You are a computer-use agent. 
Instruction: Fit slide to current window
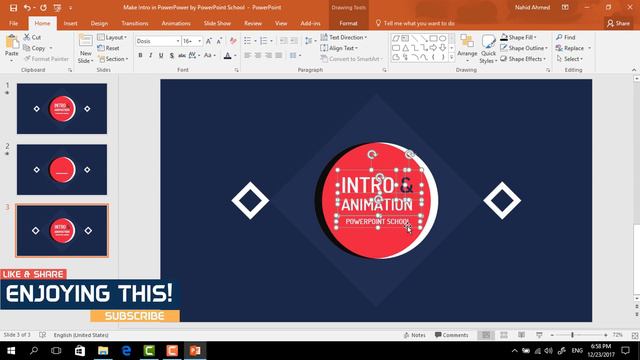[x=635, y=335]
